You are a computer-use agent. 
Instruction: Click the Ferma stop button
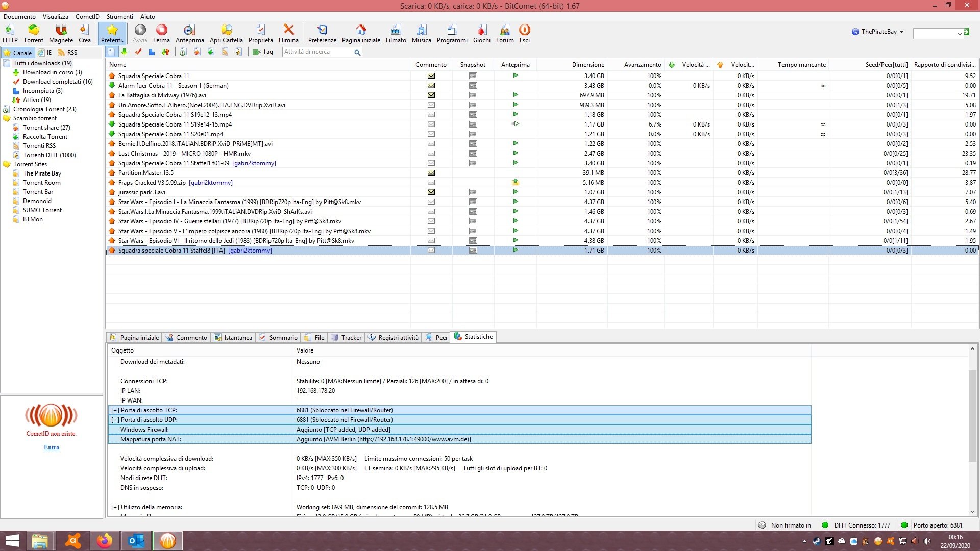[x=161, y=33]
